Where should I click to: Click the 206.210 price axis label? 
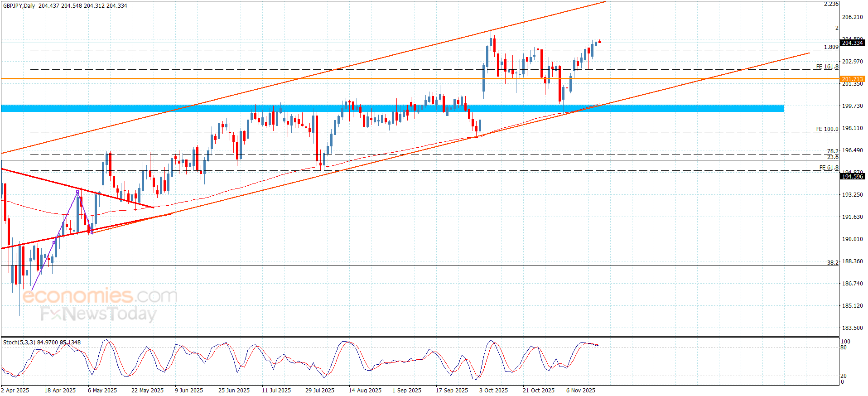[852, 17]
